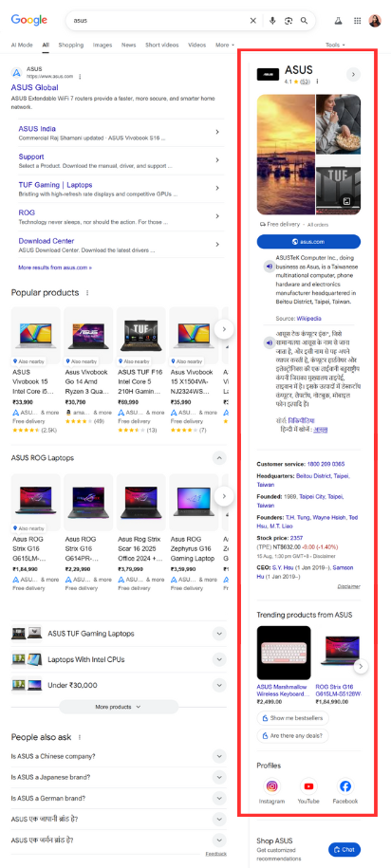Image resolution: width=391 pixels, height=868 pixels.
Task: Show next Popular products with arrow
Action: [224, 329]
